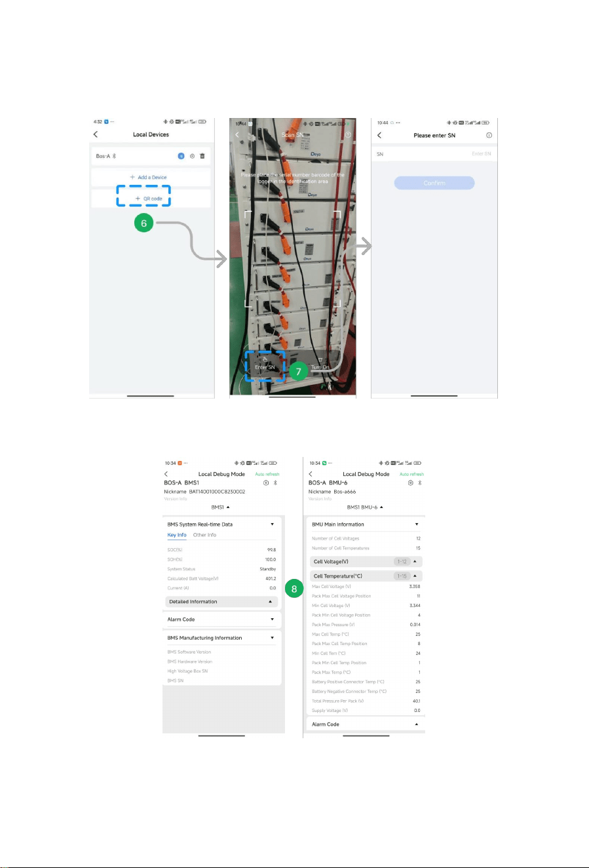Open the settings icon in Bos-A row

(192, 156)
